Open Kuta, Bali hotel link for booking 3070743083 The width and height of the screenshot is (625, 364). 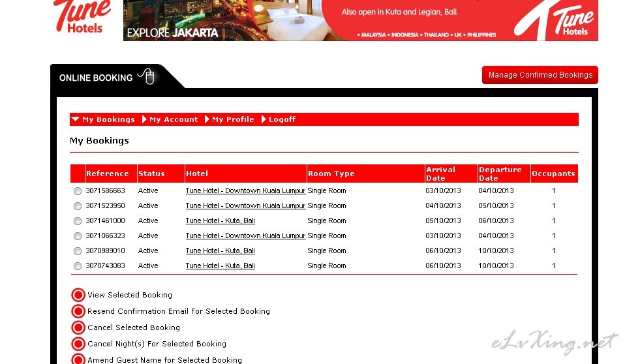220,265
